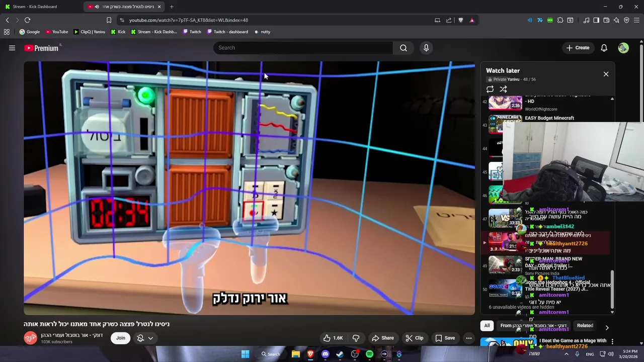This screenshot has width=644, height=362.
Task: Open Brave Wallet icon
Action: pyautogui.click(x=606, y=20)
